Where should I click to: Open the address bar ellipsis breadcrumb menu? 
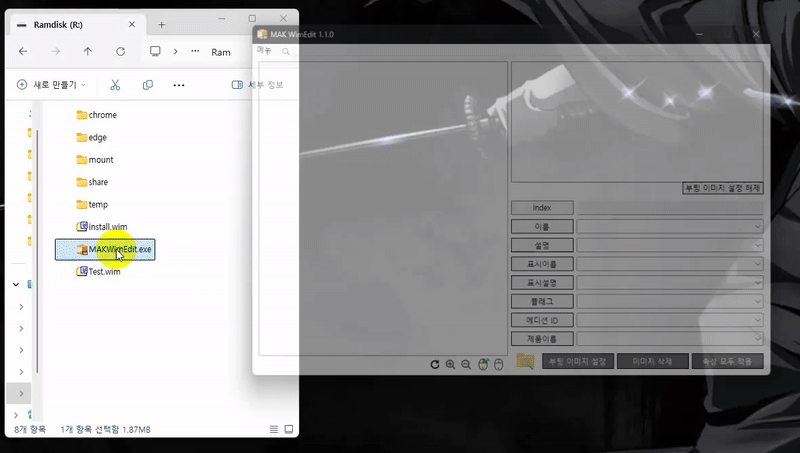point(195,52)
